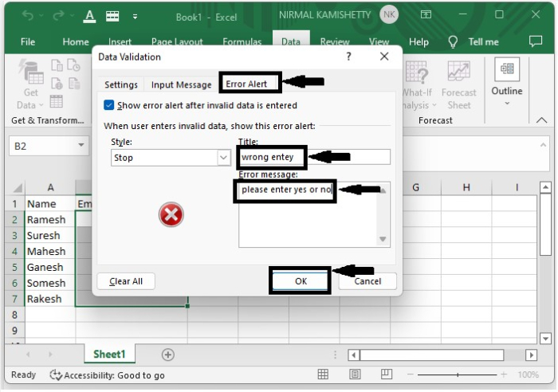Open Ribbon Display Options icon
Screen dimensions: 558x392
(x=426, y=14)
